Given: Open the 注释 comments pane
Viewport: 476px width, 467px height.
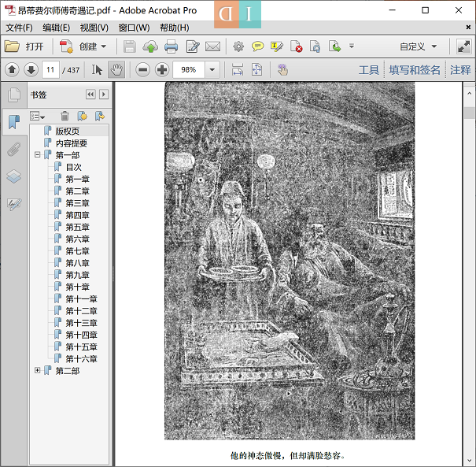Looking at the screenshot, I should click(x=460, y=70).
